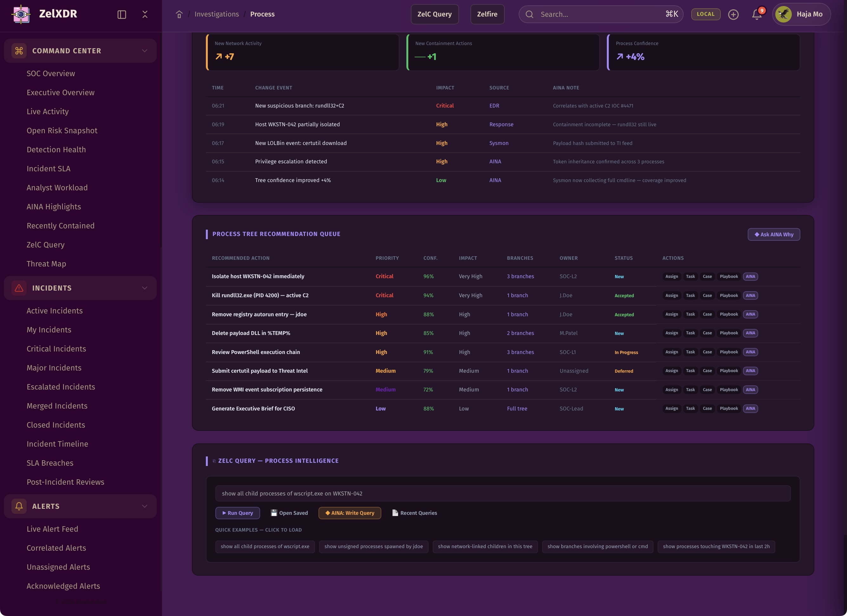This screenshot has width=847, height=616.
Task: Toggle the sidebar panel layout icon
Action: tap(122, 14)
